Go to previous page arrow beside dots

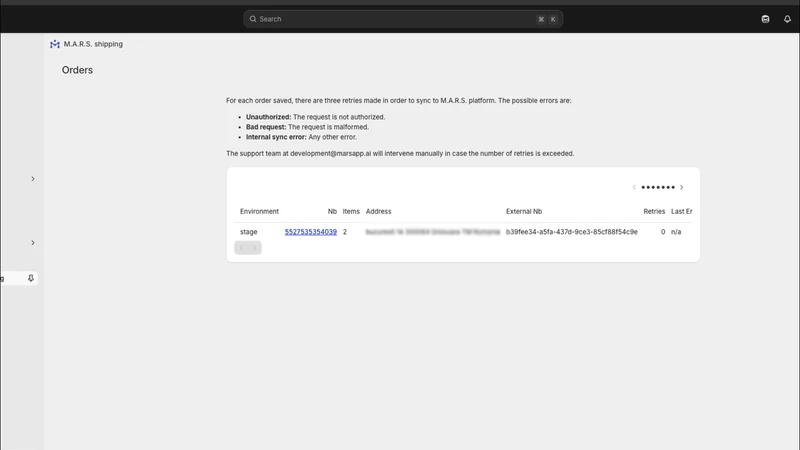click(634, 187)
